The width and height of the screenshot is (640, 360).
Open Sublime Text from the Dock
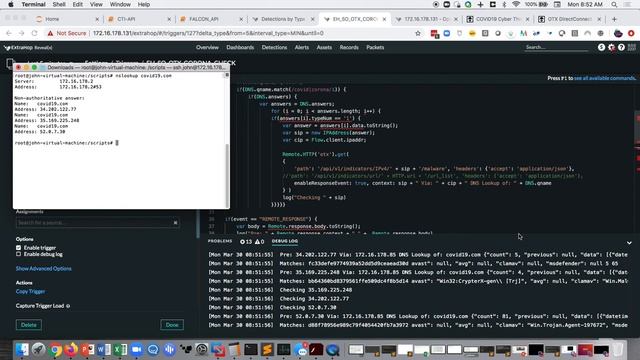(x=267, y=349)
